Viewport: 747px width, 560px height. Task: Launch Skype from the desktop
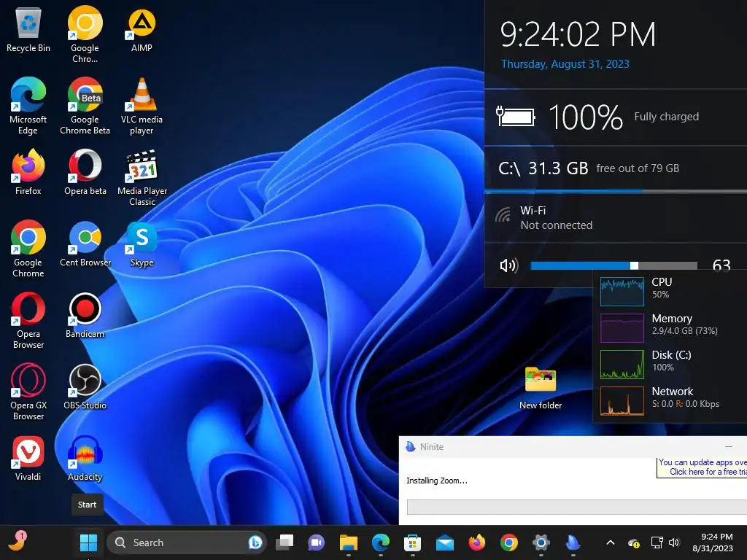142,244
